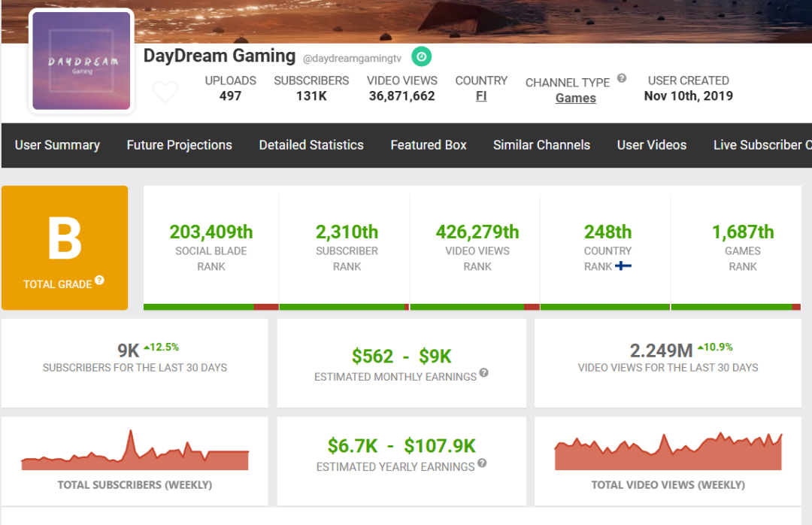Click the heart favorite icon
Image resolution: width=812 pixels, height=525 pixels.
pyautogui.click(x=165, y=92)
